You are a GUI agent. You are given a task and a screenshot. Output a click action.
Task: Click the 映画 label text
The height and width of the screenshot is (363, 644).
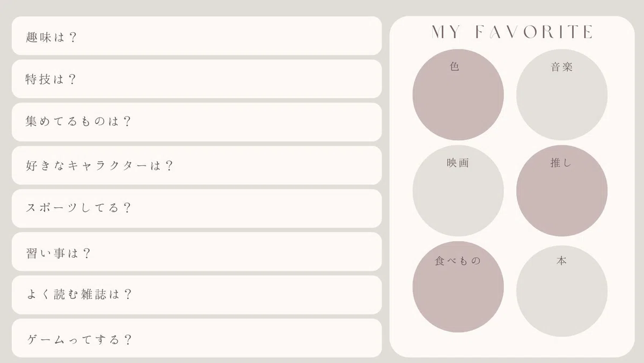click(x=458, y=163)
